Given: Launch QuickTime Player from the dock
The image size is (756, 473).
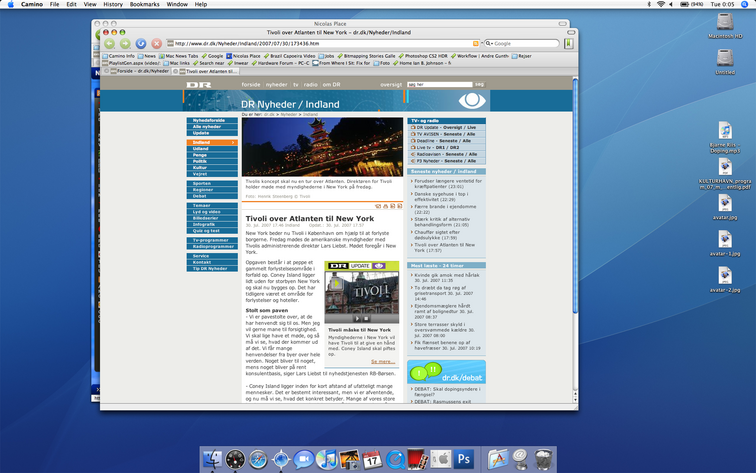Looking at the screenshot, I should (395, 459).
